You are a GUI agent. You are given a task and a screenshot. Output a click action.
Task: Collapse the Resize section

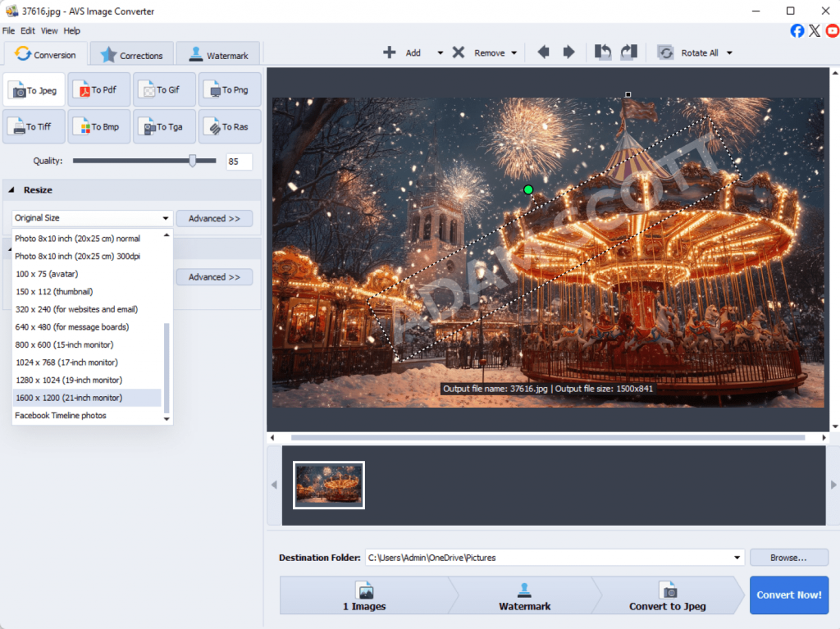click(12, 190)
